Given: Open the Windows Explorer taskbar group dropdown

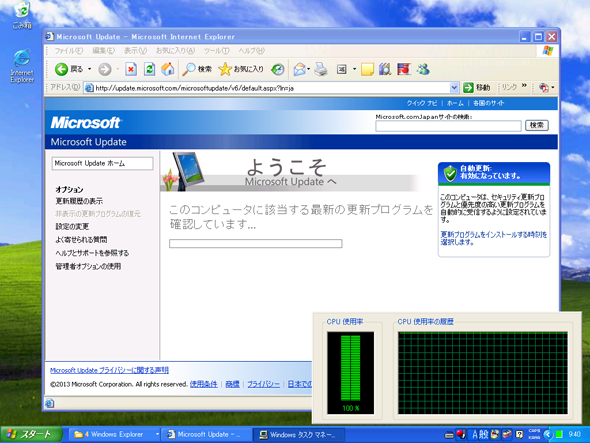Looking at the screenshot, I should pos(157,434).
